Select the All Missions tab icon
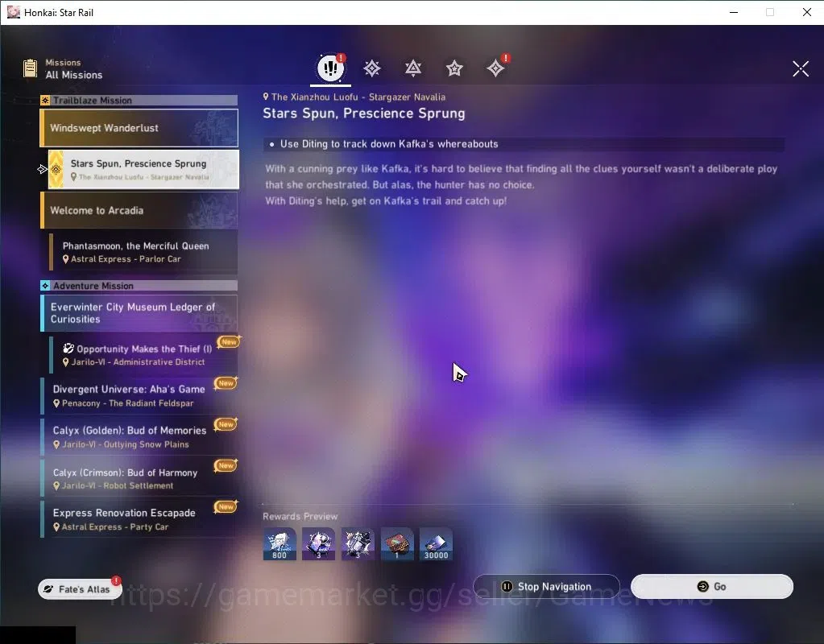Screen dimensions: 824x644 330,68
